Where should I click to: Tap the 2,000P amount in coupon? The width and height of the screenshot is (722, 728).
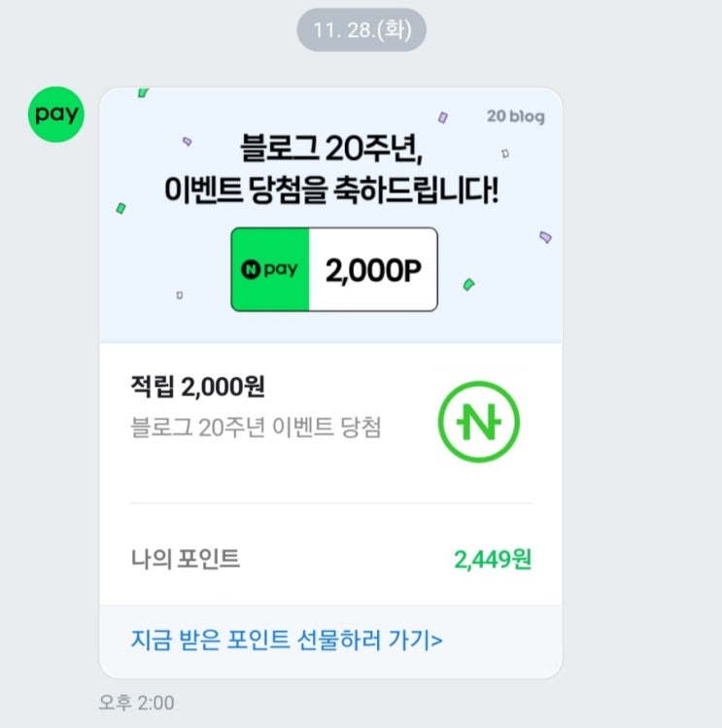click(x=373, y=270)
